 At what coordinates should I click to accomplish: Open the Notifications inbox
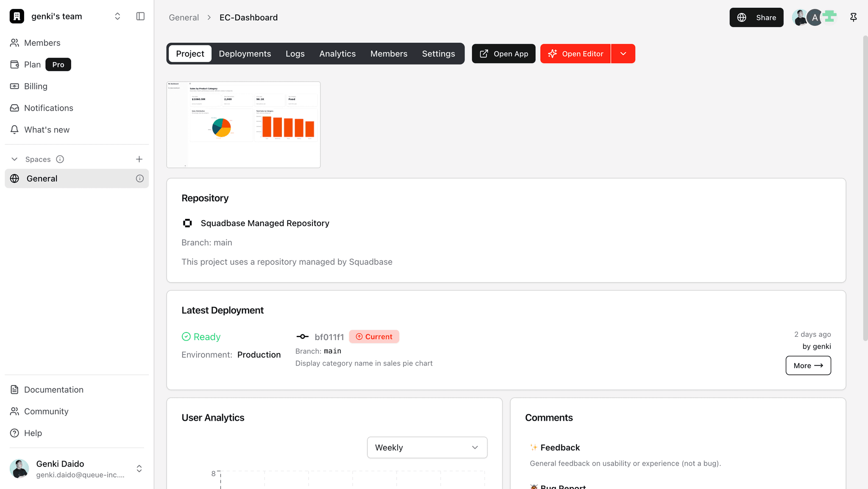[x=48, y=108]
